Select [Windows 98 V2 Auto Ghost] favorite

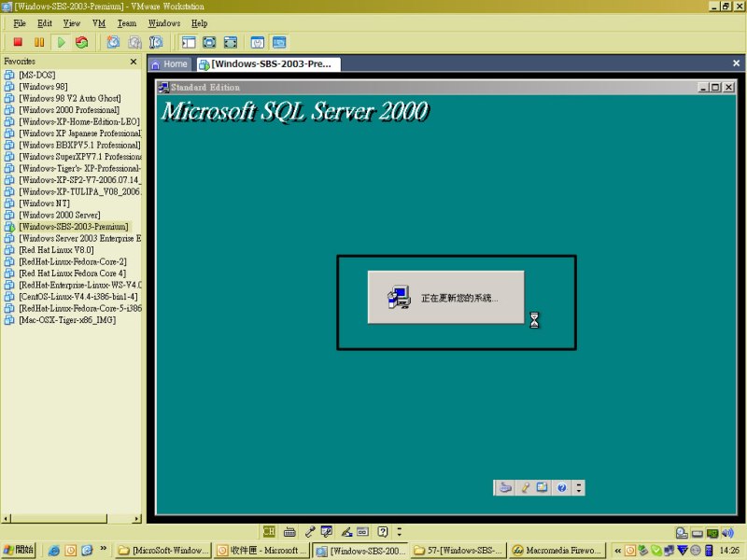(70, 98)
